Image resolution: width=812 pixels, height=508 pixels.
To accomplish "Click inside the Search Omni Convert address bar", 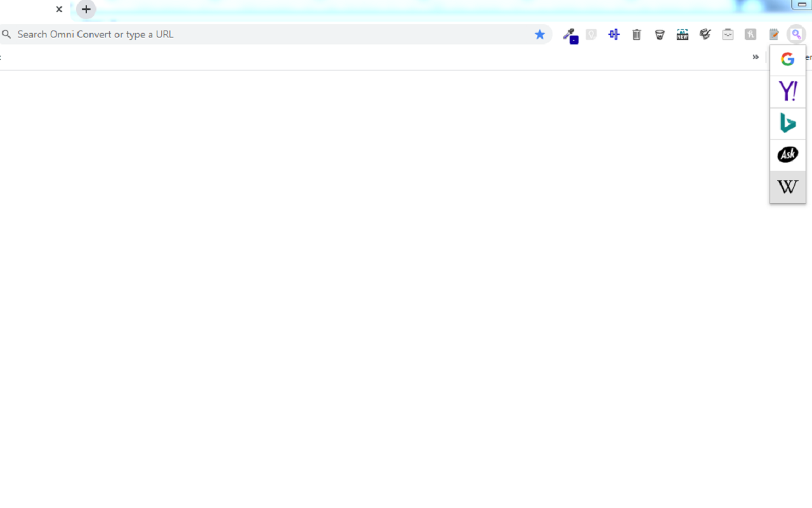I will (x=190, y=34).
